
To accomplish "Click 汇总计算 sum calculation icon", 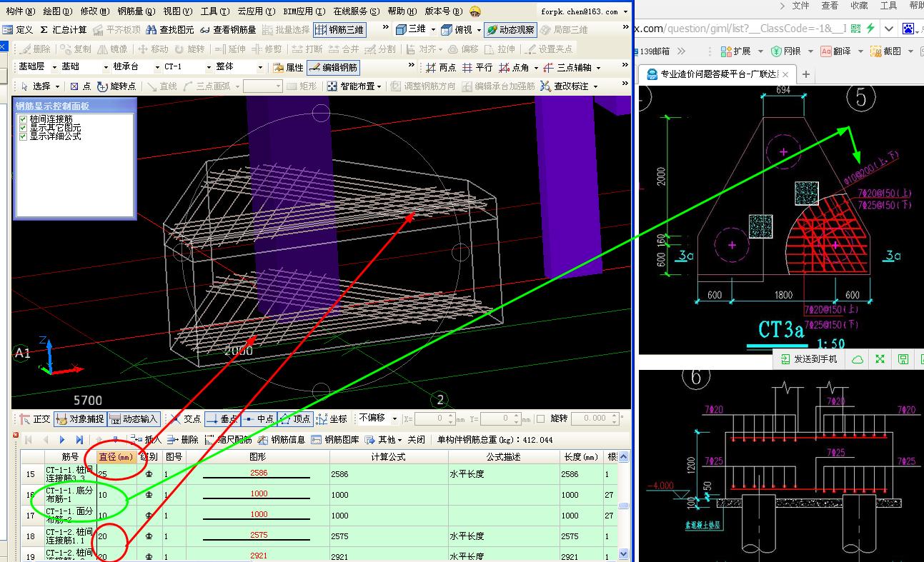I will [x=63, y=30].
